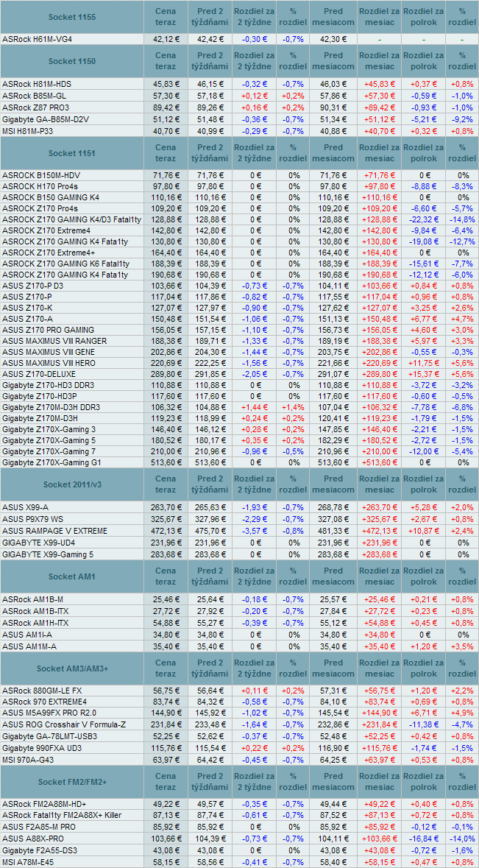479x868 pixels.
Task: Select ASRock 880GM-LE FX product name
Action: click(43, 691)
